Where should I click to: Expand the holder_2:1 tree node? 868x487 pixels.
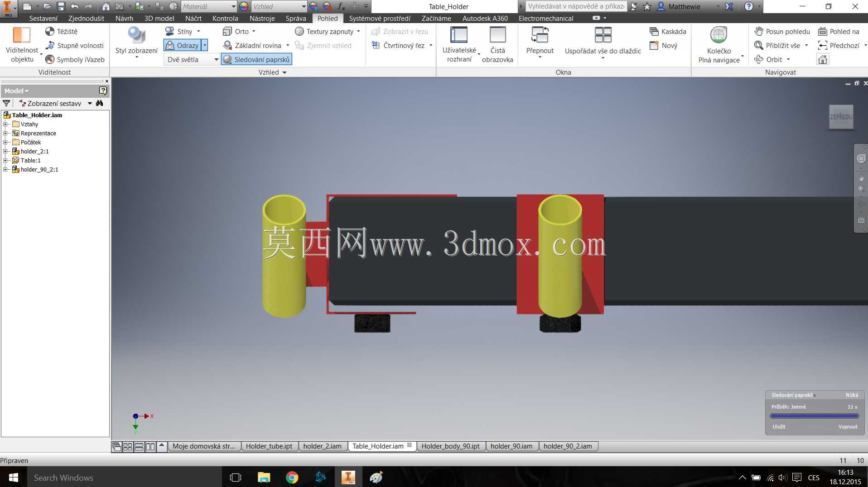click(x=5, y=151)
